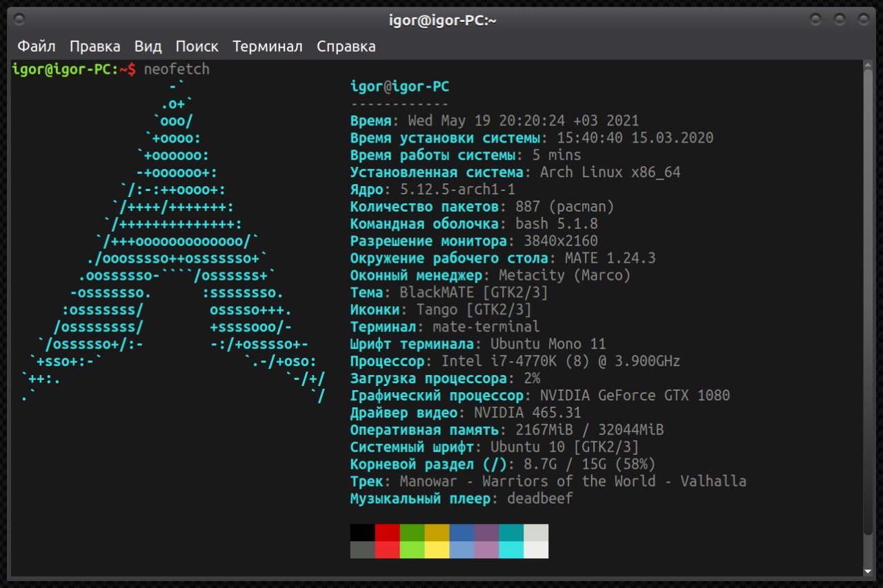Click the terminal's vertical scrollbar thumb
This screenshot has height=588, width=883.
[x=868, y=303]
